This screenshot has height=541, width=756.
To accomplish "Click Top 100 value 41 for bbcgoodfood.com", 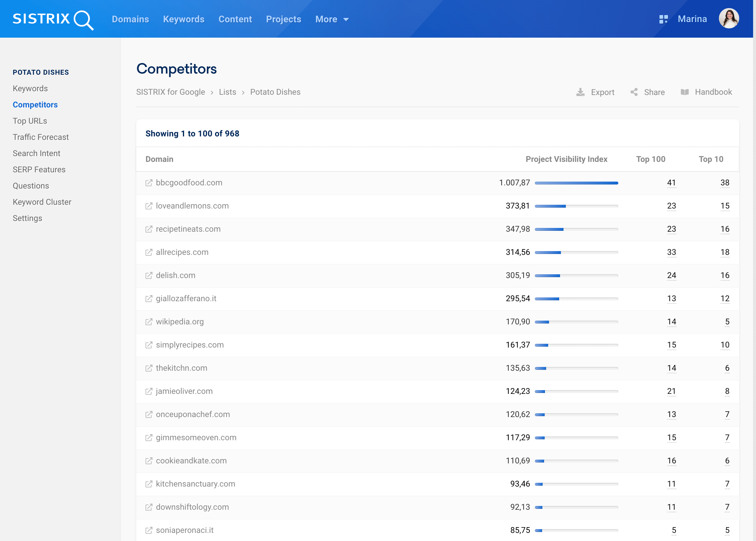I will (x=671, y=183).
